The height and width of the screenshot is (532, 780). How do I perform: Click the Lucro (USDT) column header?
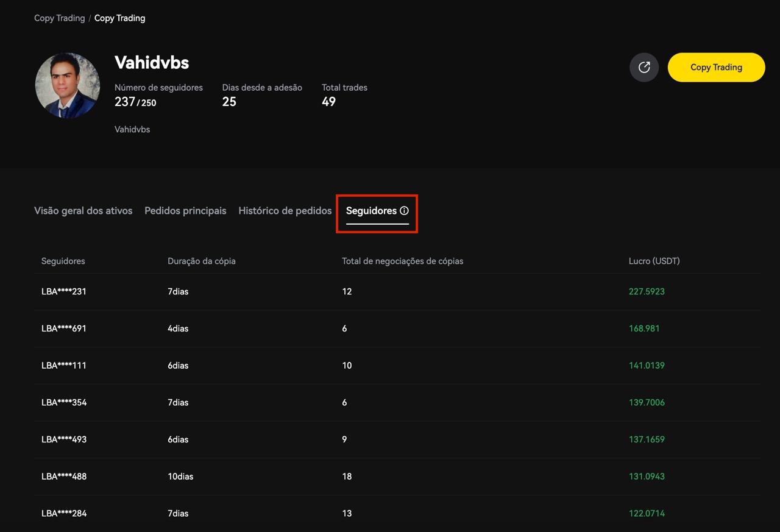(654, 261)
